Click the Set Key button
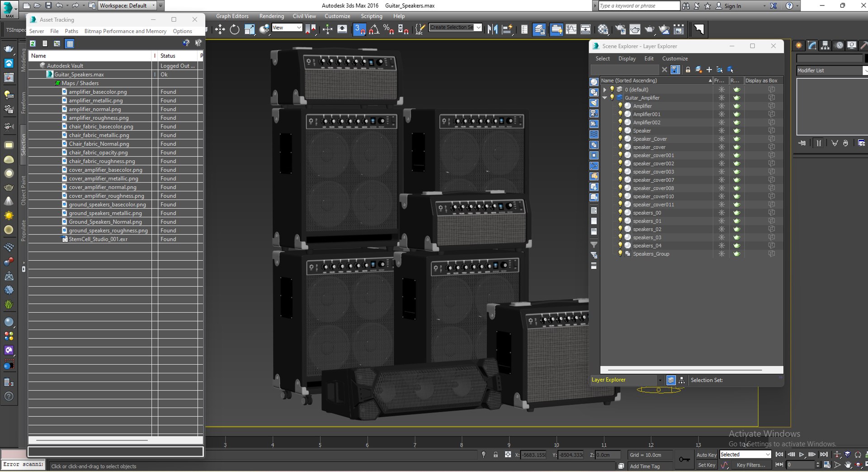 point(706,465)
